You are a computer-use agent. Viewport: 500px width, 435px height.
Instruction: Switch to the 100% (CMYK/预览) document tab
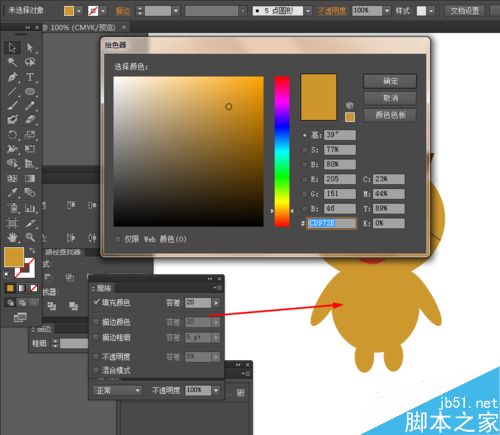coord(82,27)
